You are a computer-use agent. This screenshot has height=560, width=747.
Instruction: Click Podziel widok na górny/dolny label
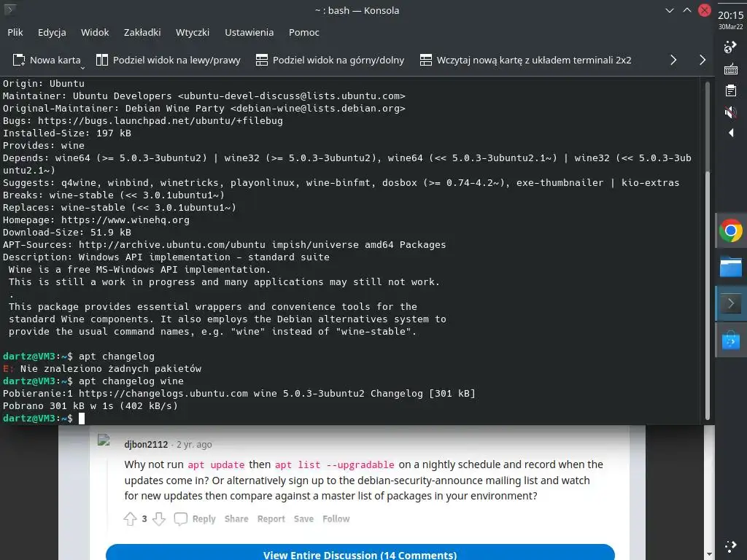[x=338, y=60]
